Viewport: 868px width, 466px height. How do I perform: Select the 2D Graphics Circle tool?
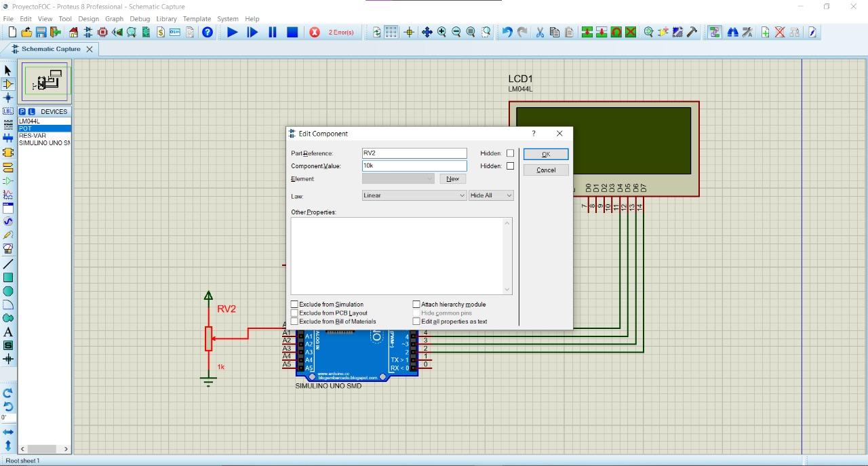(8, 291)
